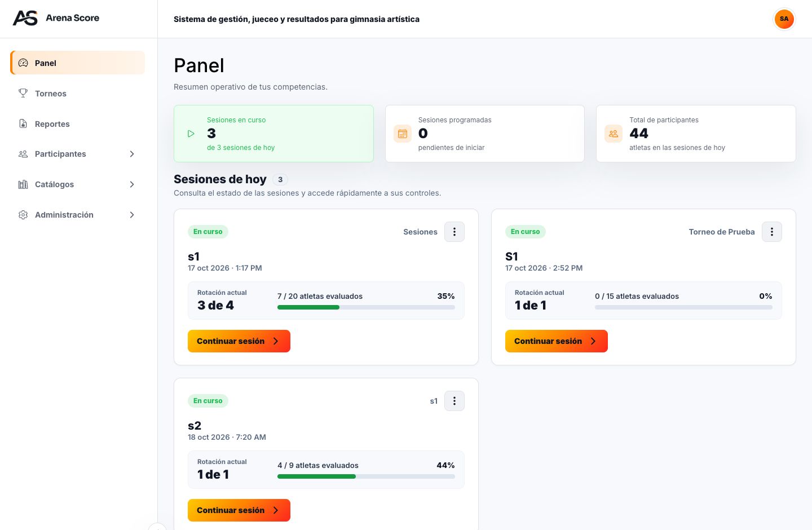The width and height of the screenshot is (812, 530).
Task: Open the three-dot menu beside Torneo de Prueba
Action: pyautogui.click(x=772, y=232)
